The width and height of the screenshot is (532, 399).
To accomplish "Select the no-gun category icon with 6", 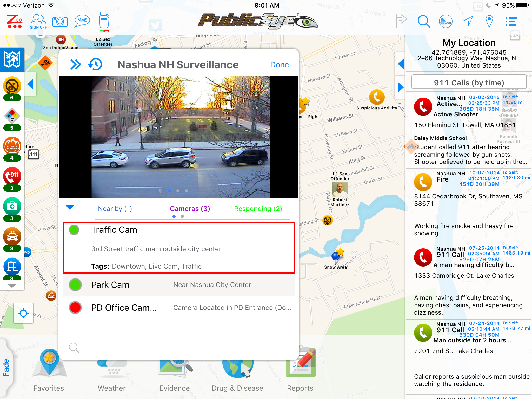I will [x=12, y=89].
